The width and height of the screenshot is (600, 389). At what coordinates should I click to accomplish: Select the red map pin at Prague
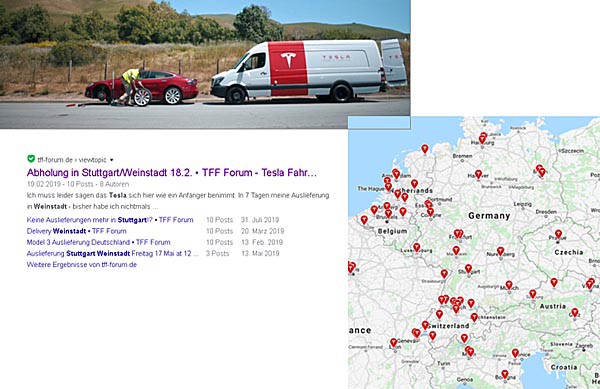(558, 234)
